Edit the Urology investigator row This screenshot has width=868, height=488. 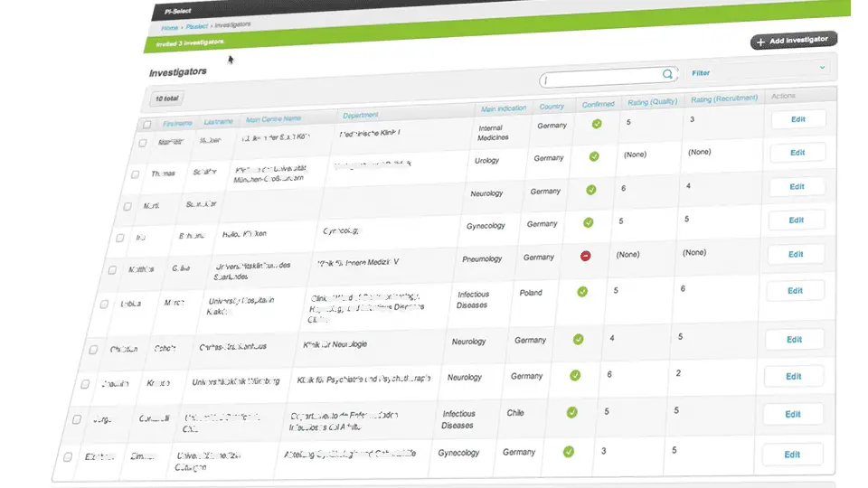[797, 152]
